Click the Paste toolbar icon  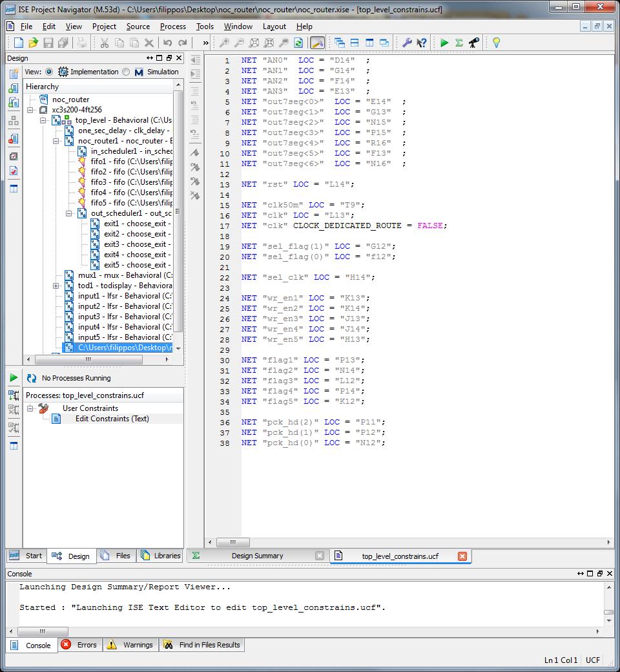tap(134, 43)
